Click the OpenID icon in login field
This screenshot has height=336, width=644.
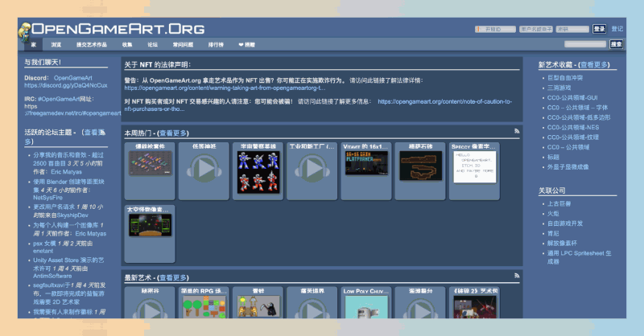478,29
